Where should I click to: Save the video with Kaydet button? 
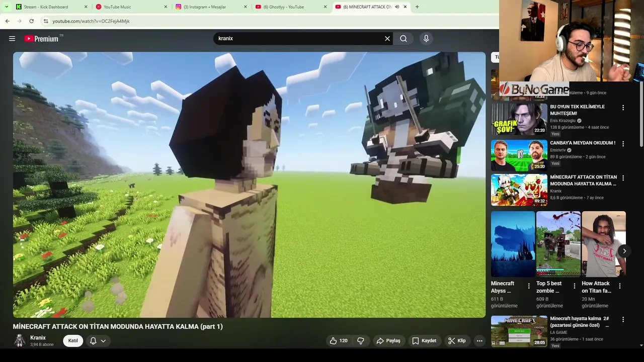[424, 341]
